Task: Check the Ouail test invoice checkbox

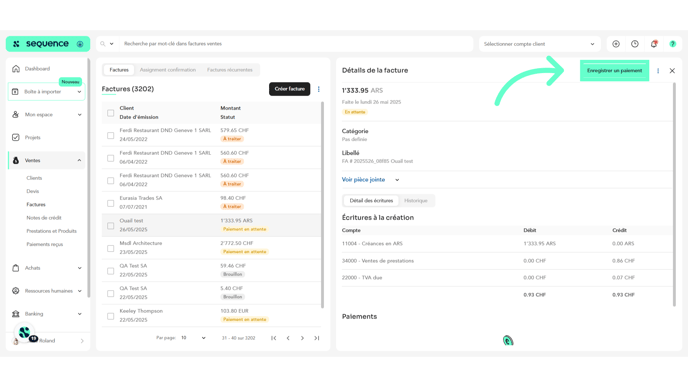Action: pyautogui.click(x=111, y=226)
